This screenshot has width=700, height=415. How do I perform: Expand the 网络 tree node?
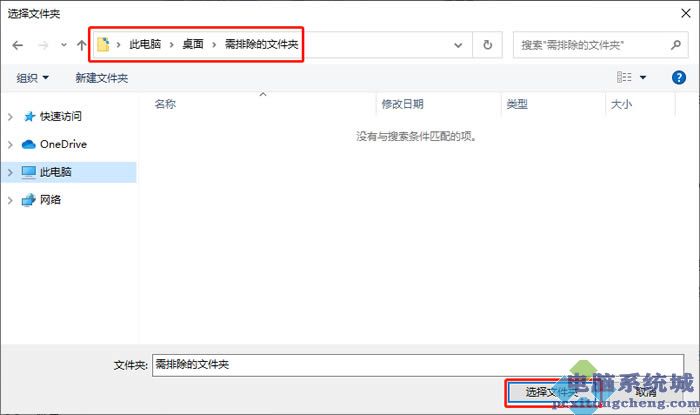(x=10, y=200)
